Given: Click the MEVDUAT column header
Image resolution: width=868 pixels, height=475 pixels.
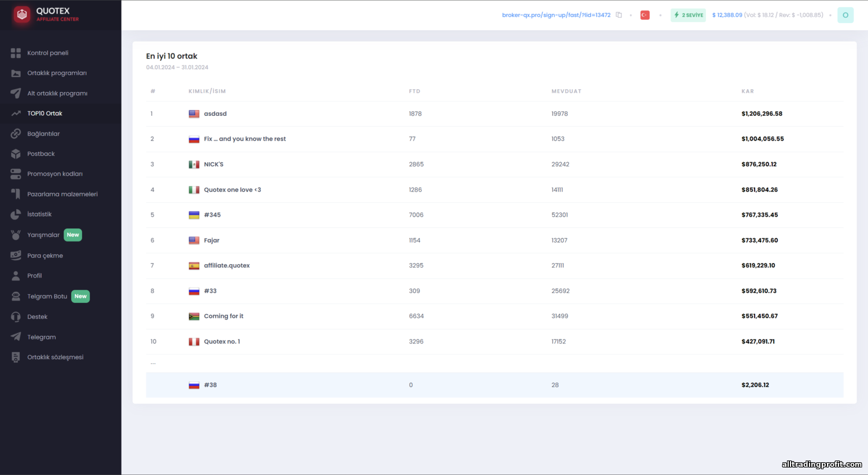Looking at the screenshot, I should coord(566,92).
